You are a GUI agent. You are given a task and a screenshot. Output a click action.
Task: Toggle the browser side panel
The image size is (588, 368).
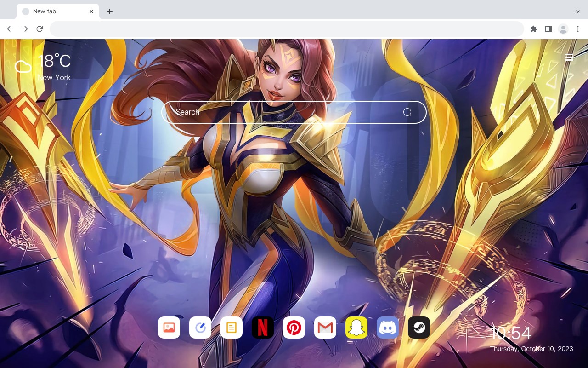pyautogui.click(x=548, y=29)
